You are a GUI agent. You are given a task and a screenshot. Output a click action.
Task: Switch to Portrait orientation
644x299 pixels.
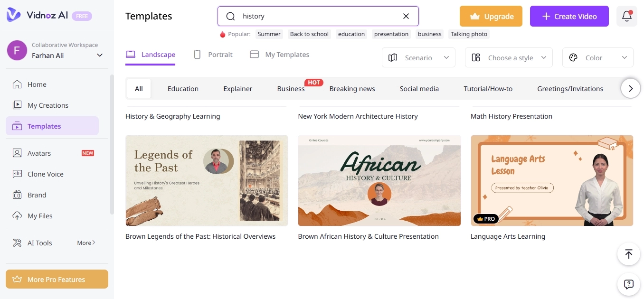click(x=214, y=55)
